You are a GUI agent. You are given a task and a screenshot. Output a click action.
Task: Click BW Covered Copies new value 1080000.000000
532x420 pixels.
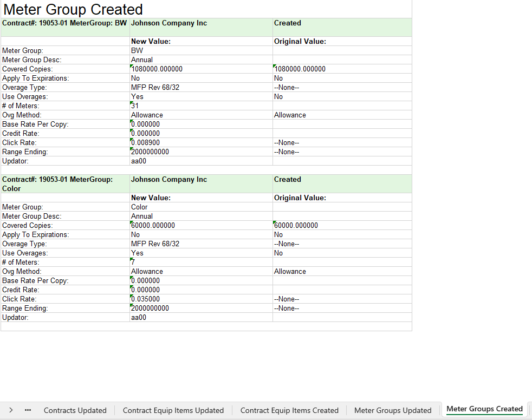(201, 69)
